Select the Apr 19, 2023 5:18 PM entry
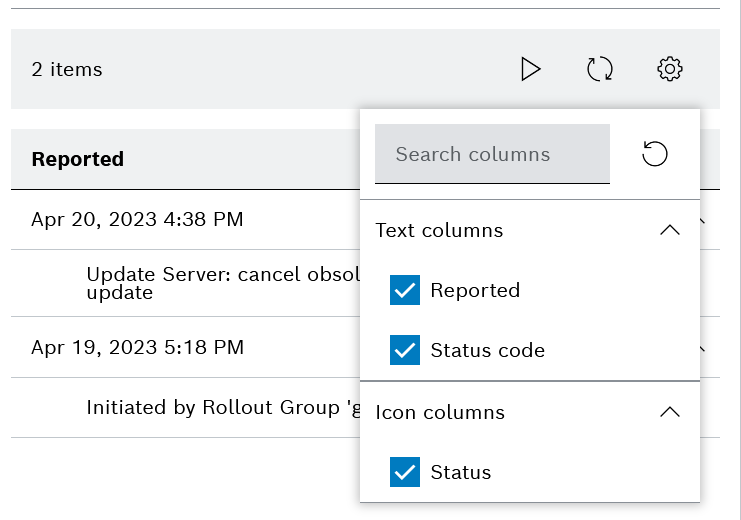Image resolution: width=741 pixels, height=520 pixels. 137,347
